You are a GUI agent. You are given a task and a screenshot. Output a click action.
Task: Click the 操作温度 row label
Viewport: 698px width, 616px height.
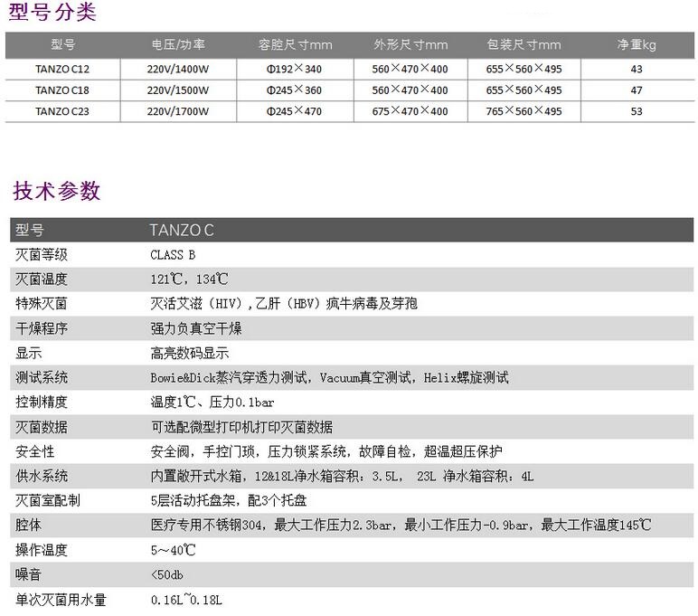pyautogui.click(x=42, y=550)
